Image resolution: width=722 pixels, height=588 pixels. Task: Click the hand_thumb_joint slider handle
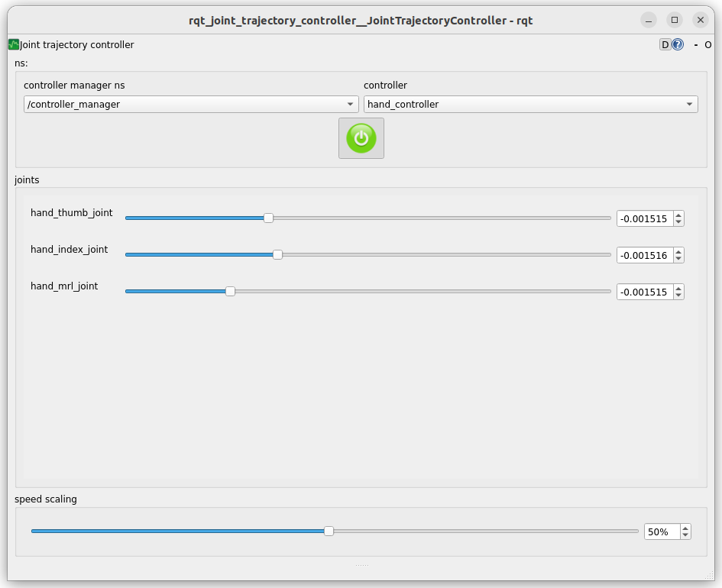point(268,218)
